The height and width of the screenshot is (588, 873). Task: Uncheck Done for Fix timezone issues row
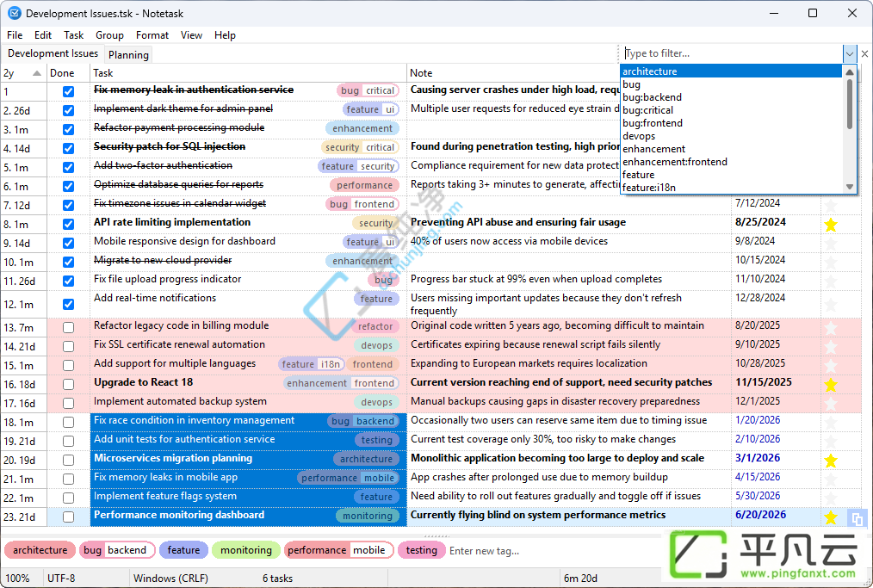(x=69, y=205)
